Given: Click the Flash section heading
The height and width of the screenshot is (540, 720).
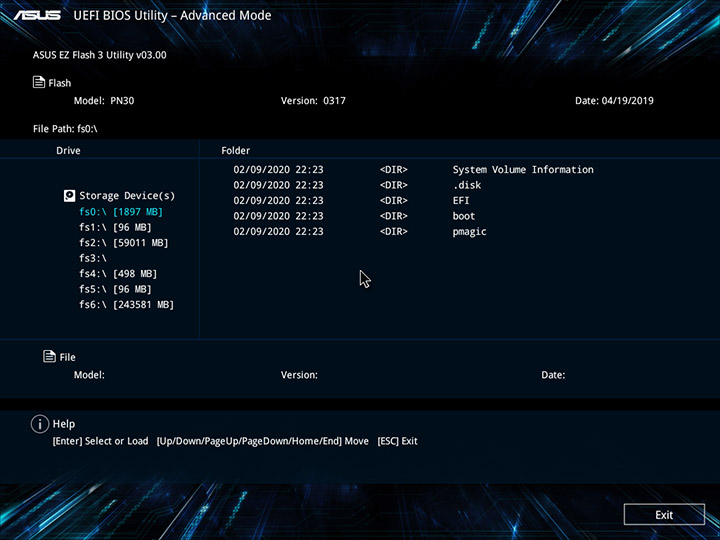Looking at the screenshot, I should (60, 83).
